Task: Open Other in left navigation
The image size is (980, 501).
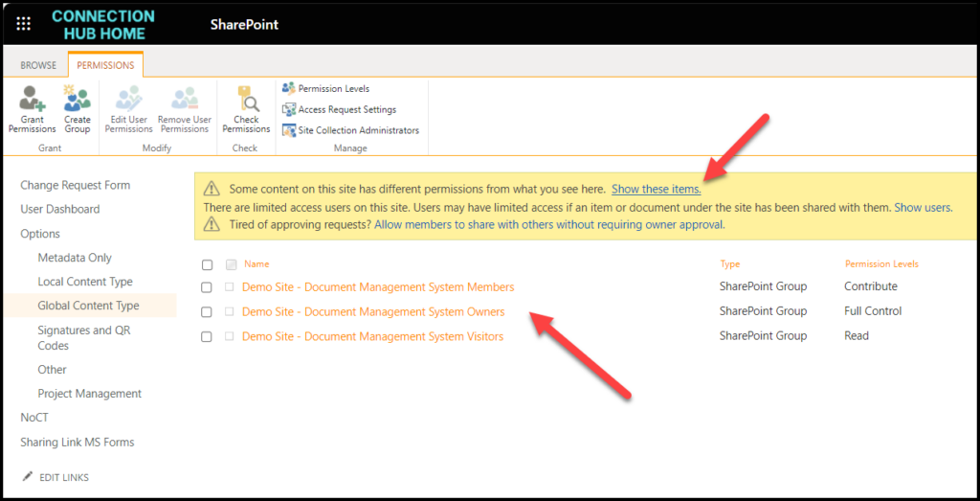Action: [x=52, y=370]
